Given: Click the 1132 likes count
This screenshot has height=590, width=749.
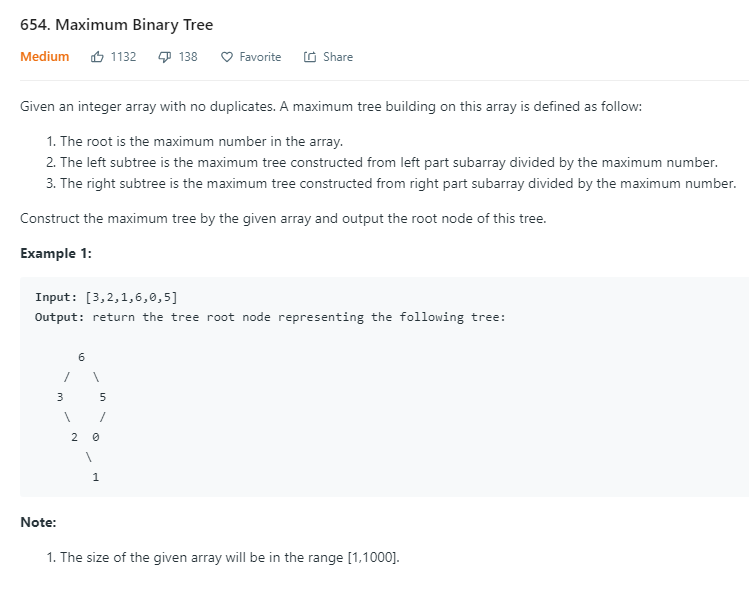Looking at the screenshot, I should (x=123, y=57).
